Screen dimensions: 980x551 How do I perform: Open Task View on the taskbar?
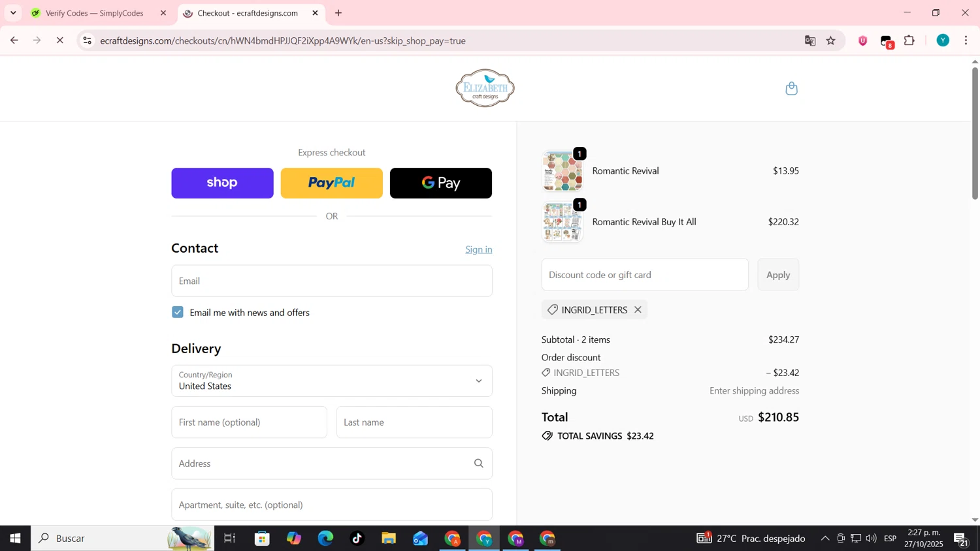tap(229, 539)
